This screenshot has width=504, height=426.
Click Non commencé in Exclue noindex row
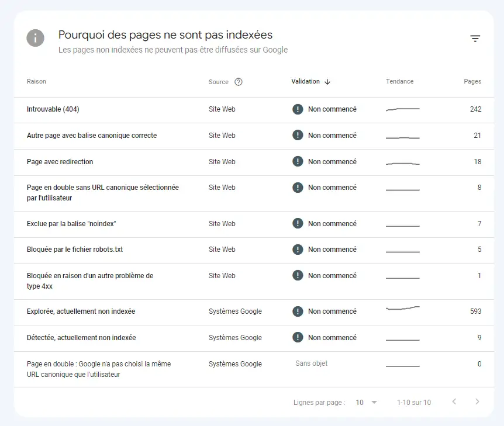332,224
